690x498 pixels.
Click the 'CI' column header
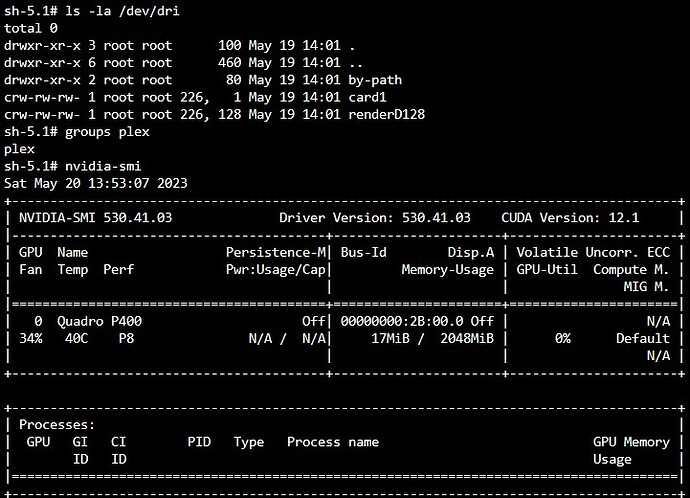(x=118, y=442)
